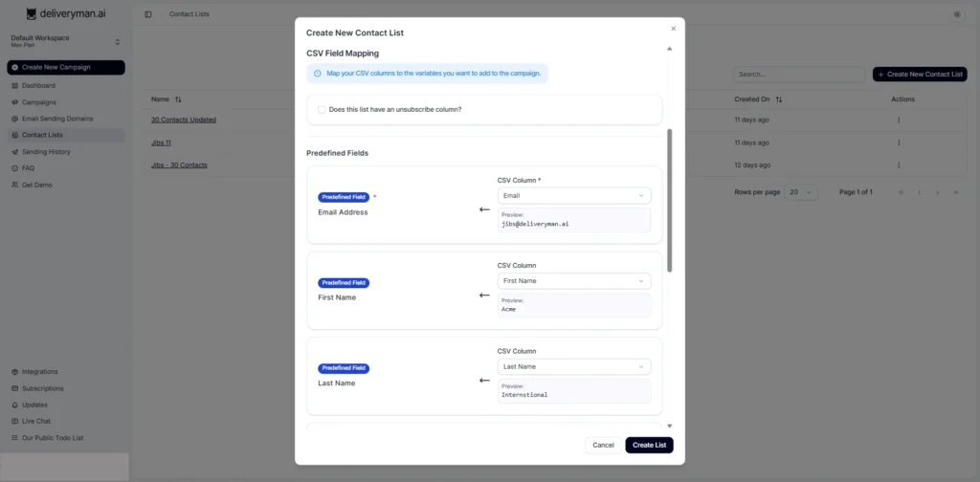Viewport: 980px width, 482px height.
Task: Click the sort icon beside Name column
Action: click(x=178, y=99)
